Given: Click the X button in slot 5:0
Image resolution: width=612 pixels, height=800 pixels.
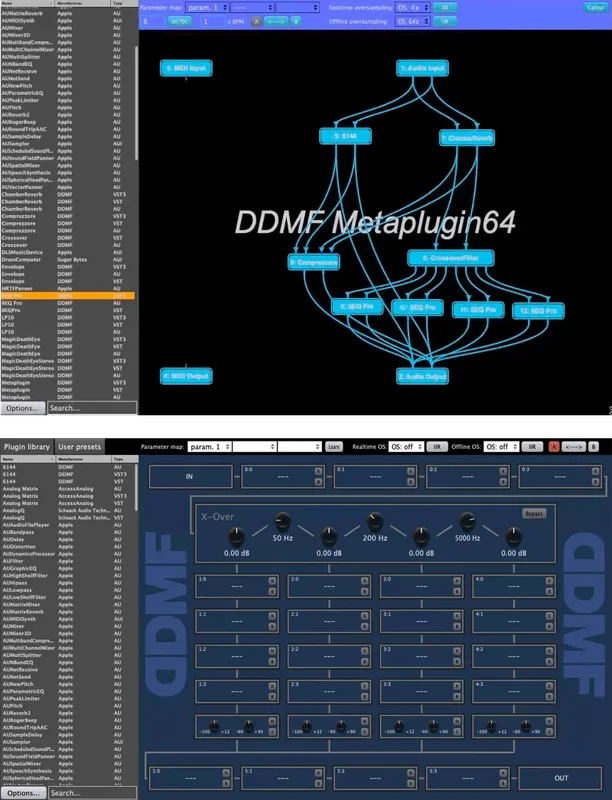Looking at the screenshot, I should click(226, 773).
